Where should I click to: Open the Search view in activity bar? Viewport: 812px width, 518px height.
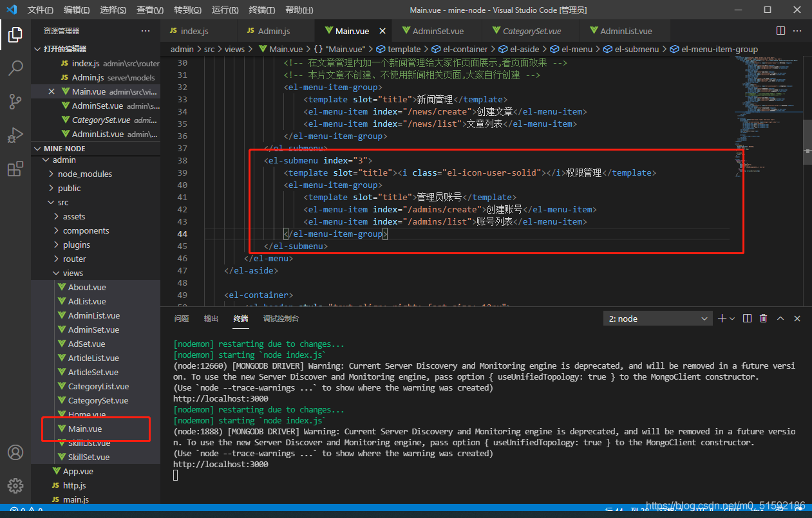point(15,68)
